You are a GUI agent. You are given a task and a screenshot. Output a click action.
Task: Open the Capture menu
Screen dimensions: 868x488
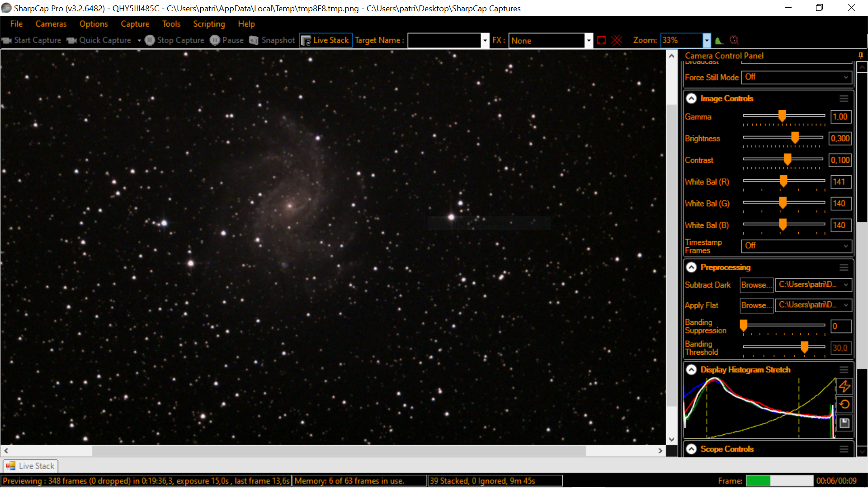[x=135, y=24]
